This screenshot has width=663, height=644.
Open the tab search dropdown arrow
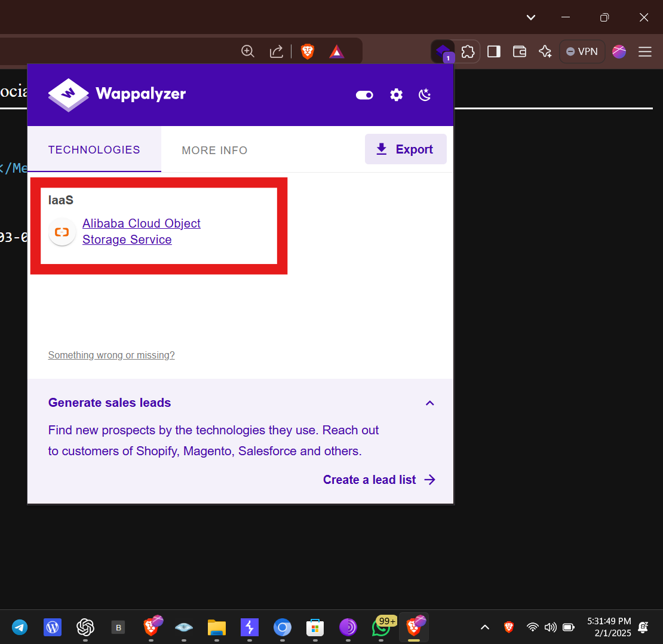click(530, 17)
